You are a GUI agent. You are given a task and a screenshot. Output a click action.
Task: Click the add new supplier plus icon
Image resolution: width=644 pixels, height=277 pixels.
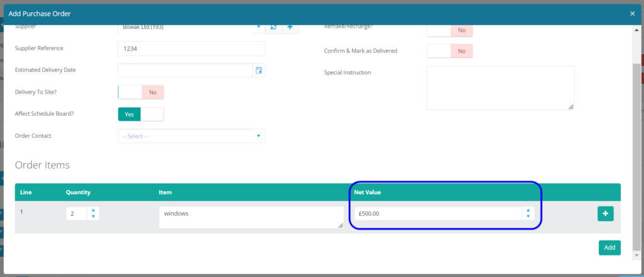pos(290,27)
